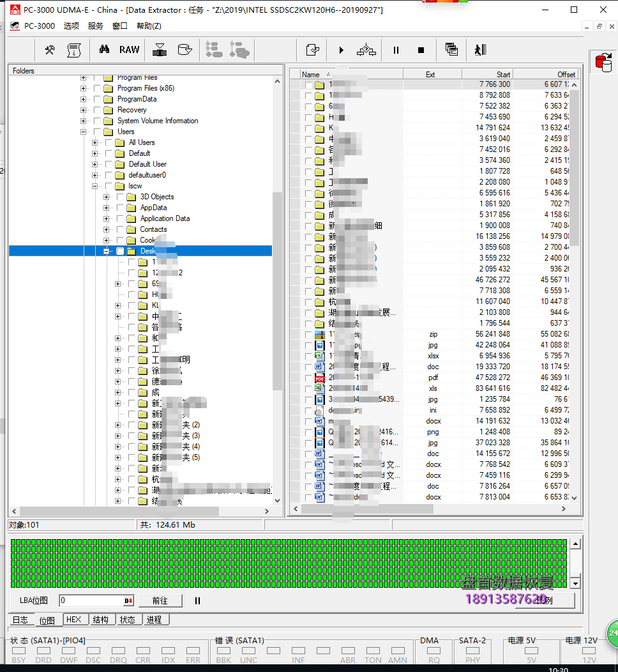Open the 服务 menu
The height and width of the screenshot is (672, 618).
click(96, 26)
